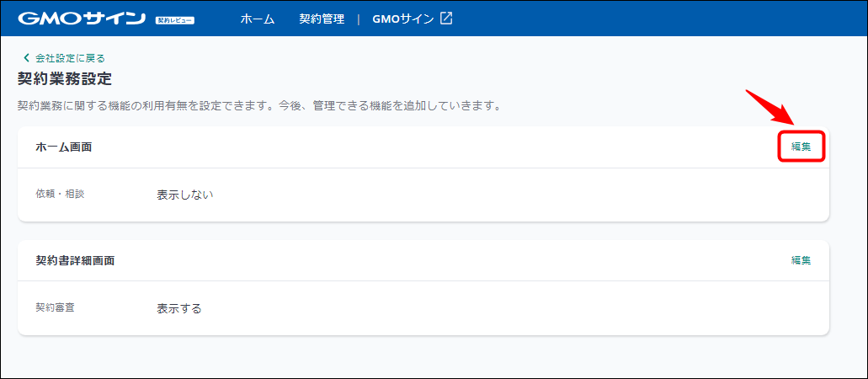
Task: Click the GMOサイン logo
Action: (x=82, y=19)
